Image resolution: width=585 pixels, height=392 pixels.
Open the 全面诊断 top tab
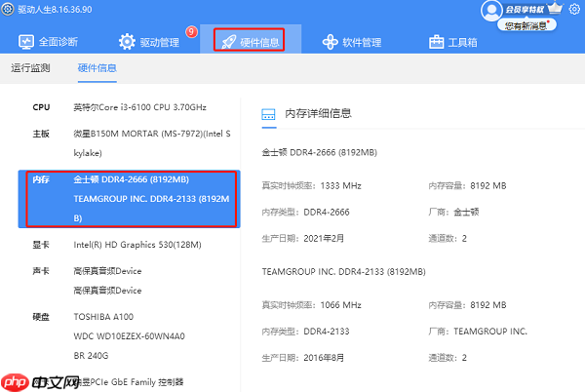49,42
